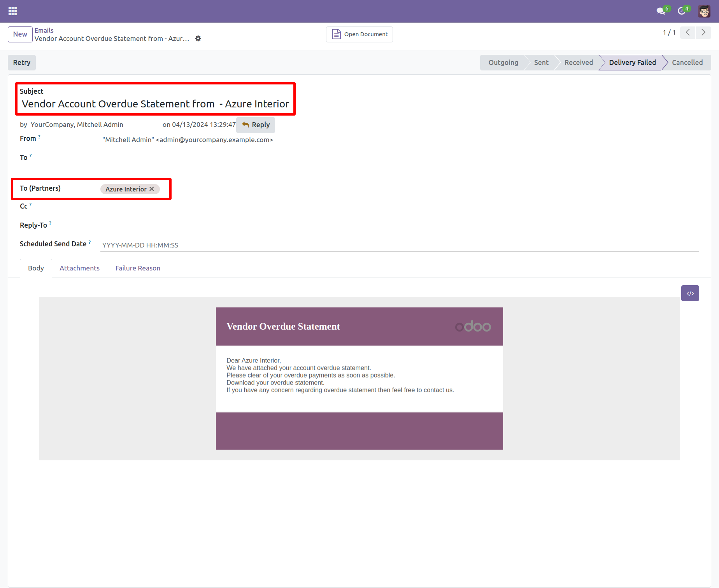The image size is (719, 588).
Task: Click the Odoo logo in email body
Action: pos(473,326)
